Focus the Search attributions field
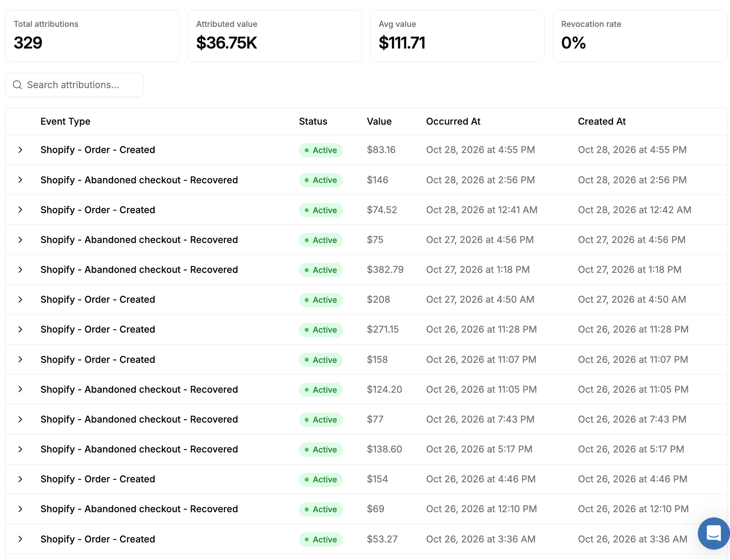 [74, 85]
